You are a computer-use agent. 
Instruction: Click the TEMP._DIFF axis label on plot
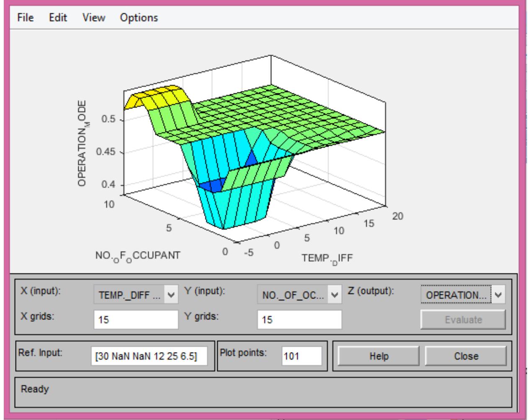327,258
